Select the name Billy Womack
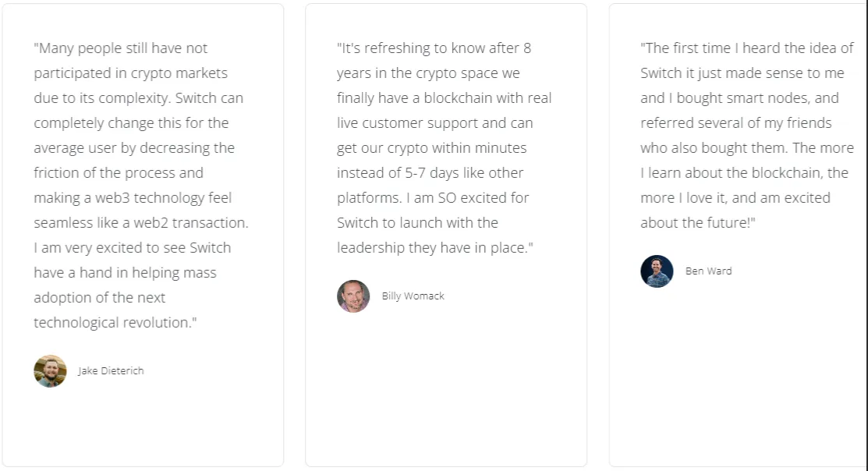The width and height of the screenshot is (868, 471). (413, 296)
